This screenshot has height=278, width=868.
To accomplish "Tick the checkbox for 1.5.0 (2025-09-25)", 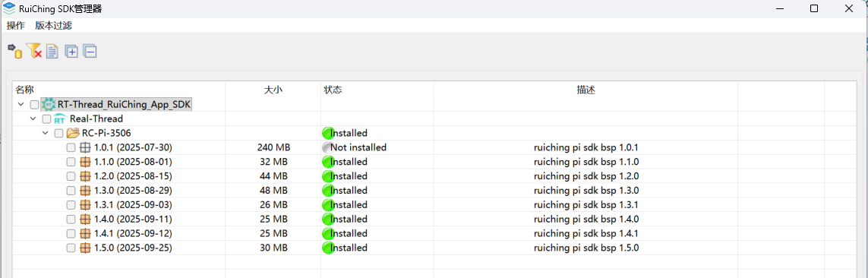I will coord(71,248).
